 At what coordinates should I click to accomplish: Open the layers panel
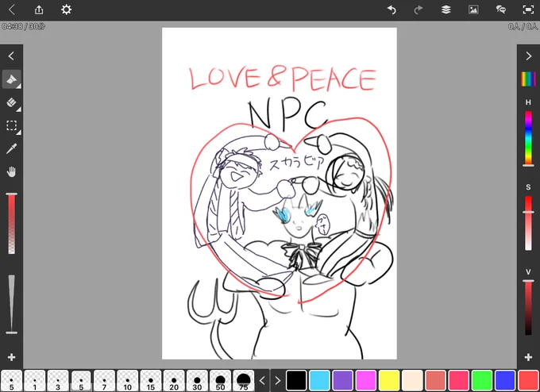click(x=446, y=10)
